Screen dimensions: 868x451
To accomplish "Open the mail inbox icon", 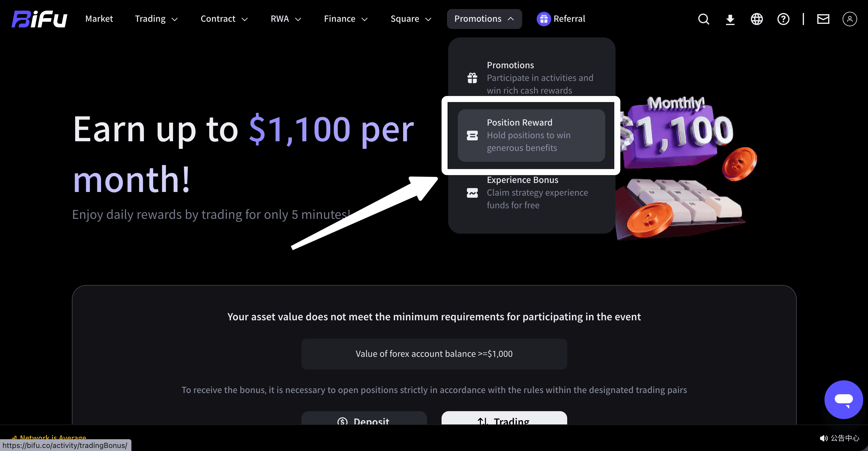I will coord(823,19).
